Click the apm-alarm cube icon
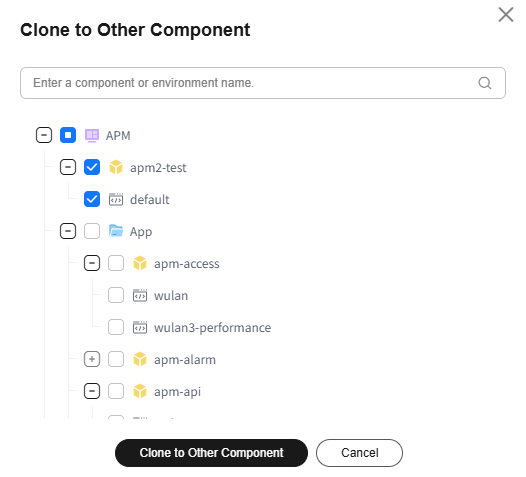The image size is (526, 477). [140, 359]
